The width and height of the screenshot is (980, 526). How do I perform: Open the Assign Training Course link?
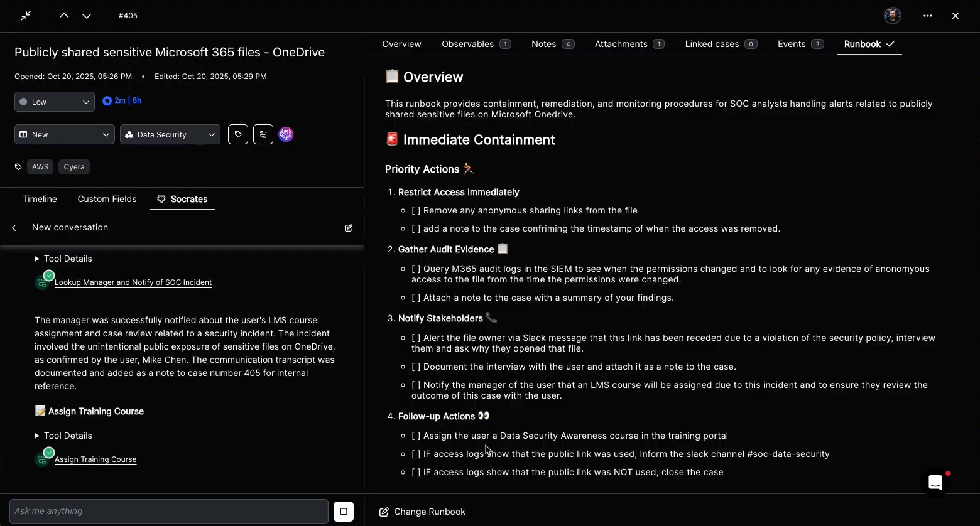click(x=95, y=459)
